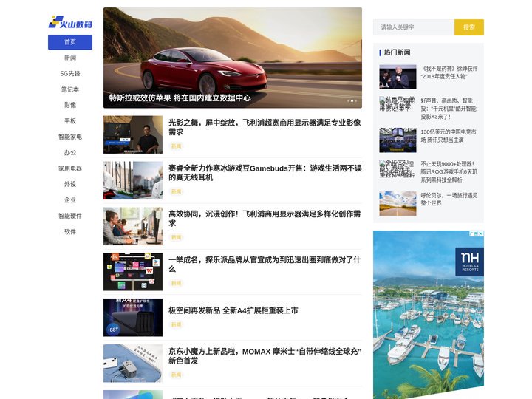Select the first carousel dot
532x399 pixels.
tap(348, 100)
